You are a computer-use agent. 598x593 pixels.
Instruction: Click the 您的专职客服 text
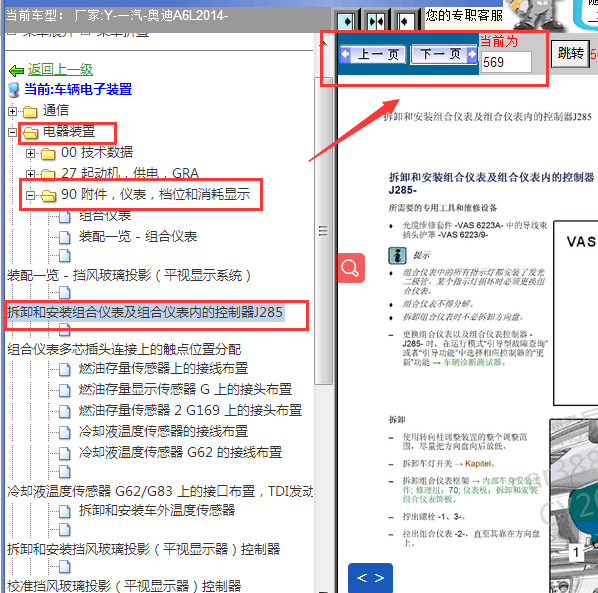(x=464, y=15)
